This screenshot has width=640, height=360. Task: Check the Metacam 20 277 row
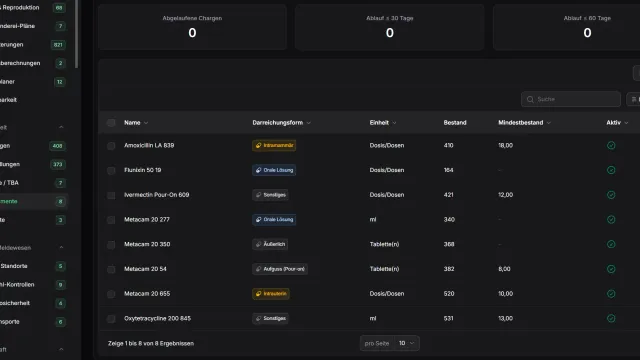(x=111, y=220)
